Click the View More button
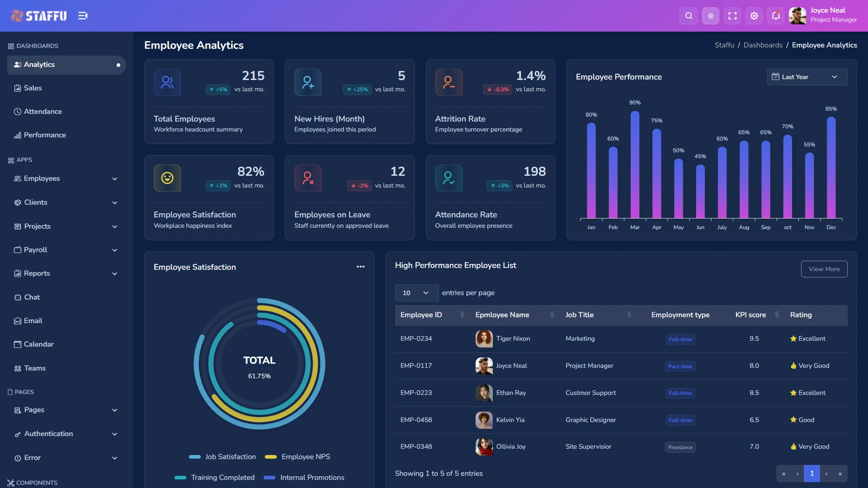 click(x=824, y=269)
